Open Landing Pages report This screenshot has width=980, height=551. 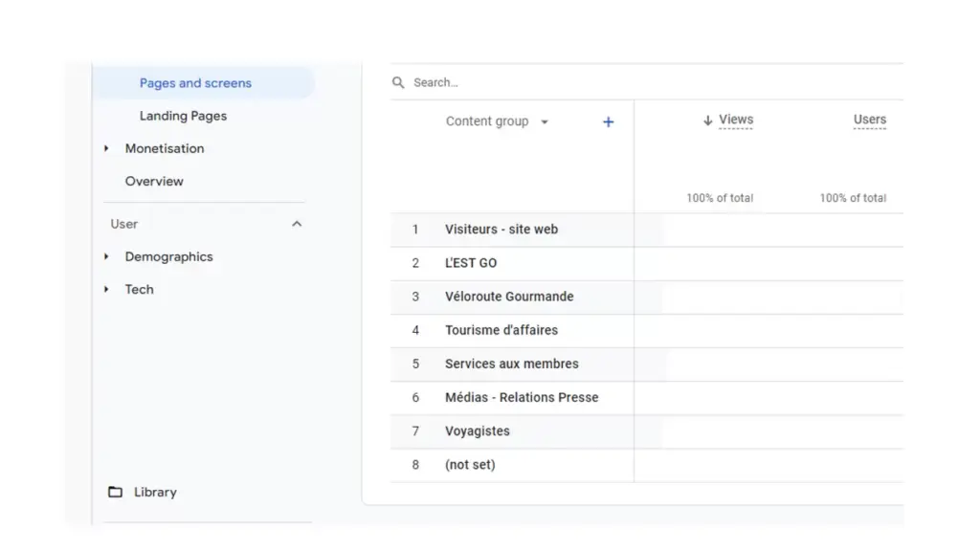(x=183, y=116)
